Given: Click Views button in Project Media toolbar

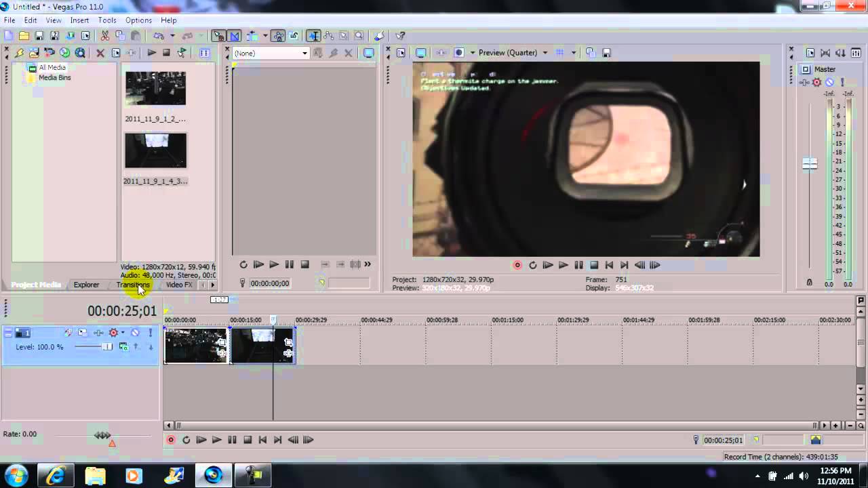Looking at the screenshot, I should 204,53.
